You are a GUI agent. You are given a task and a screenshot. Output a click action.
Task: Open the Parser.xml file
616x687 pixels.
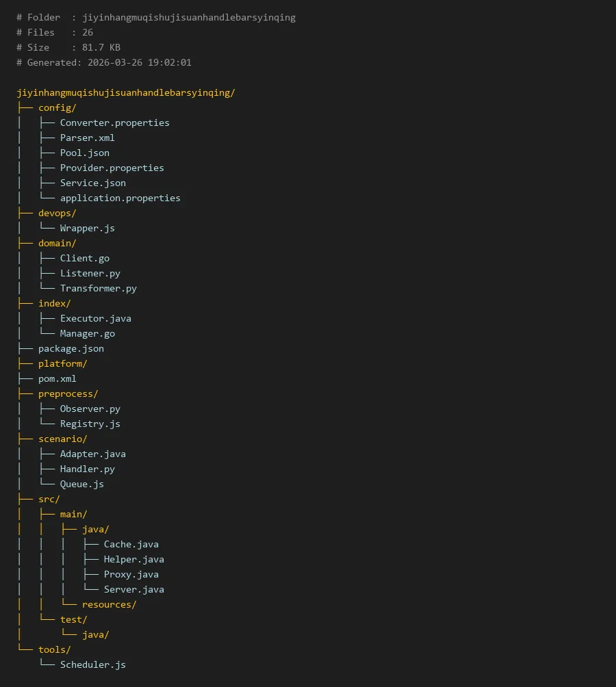[x=87, y=138]
